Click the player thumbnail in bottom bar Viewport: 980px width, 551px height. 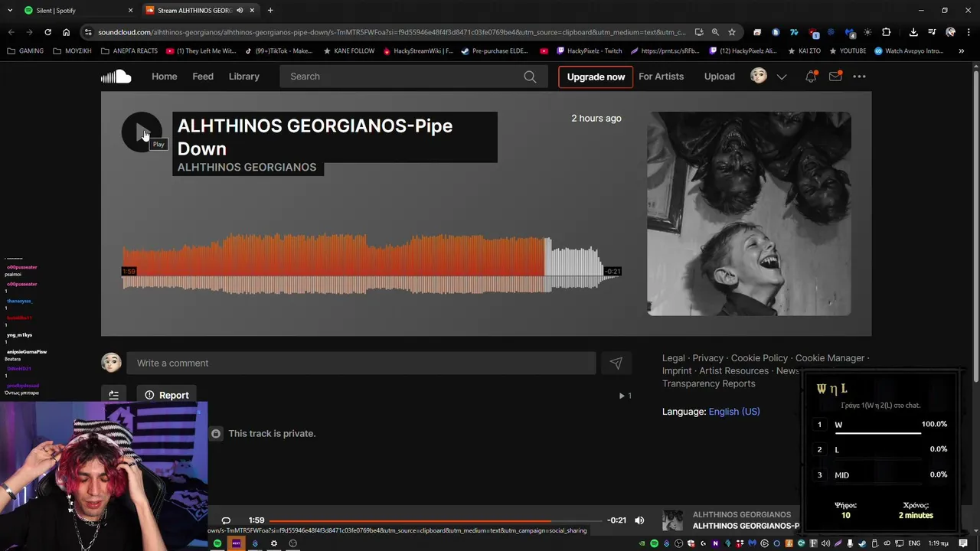pos(672,520)
